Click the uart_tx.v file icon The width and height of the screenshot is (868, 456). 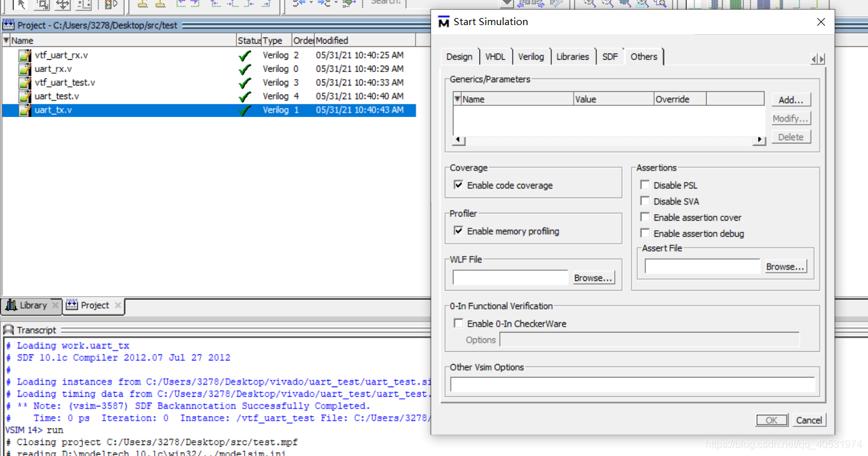[25, 110]
